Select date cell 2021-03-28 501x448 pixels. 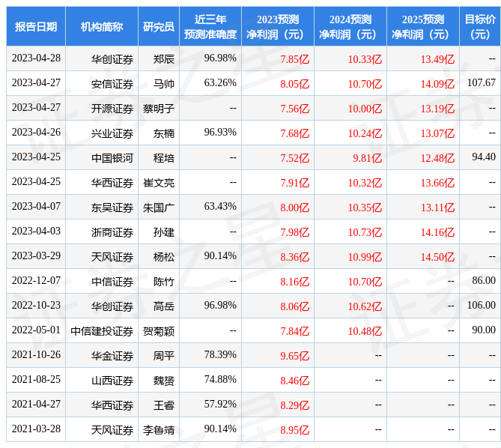36,429
